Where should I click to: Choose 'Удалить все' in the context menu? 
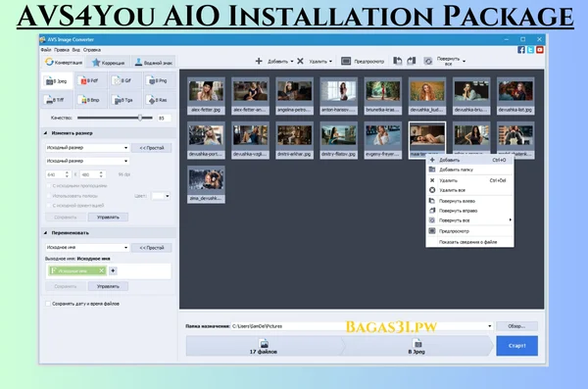coord(469,190)
